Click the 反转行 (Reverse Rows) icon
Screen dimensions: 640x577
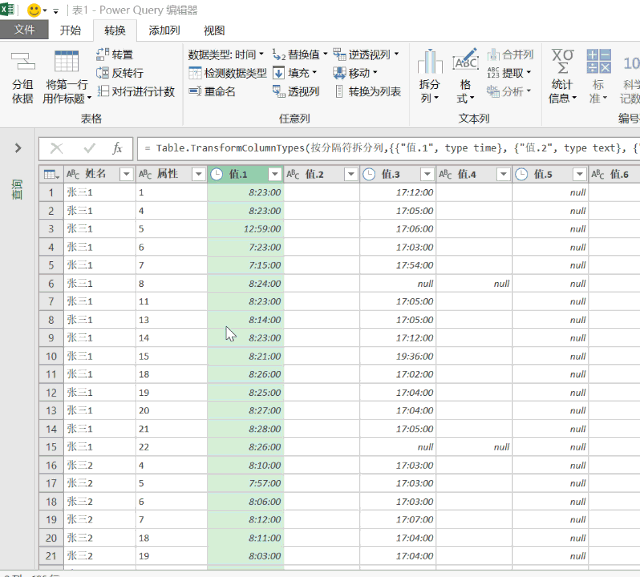(102, 73)
